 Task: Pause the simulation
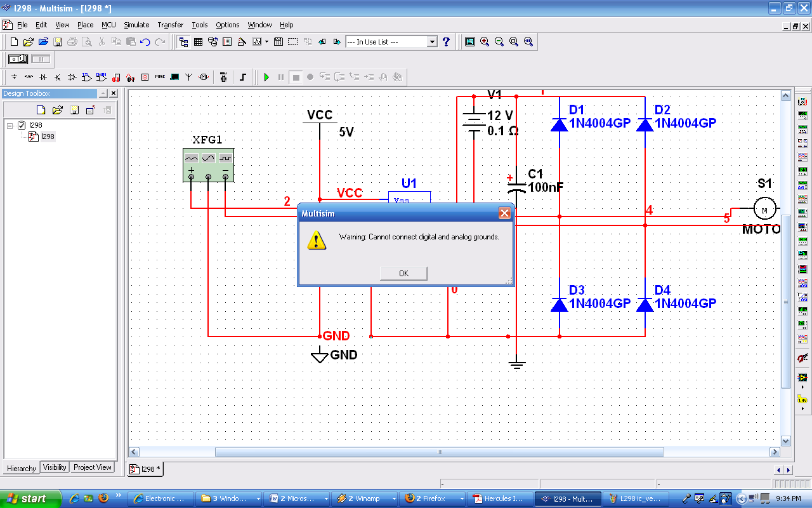[x=281, y=77]
